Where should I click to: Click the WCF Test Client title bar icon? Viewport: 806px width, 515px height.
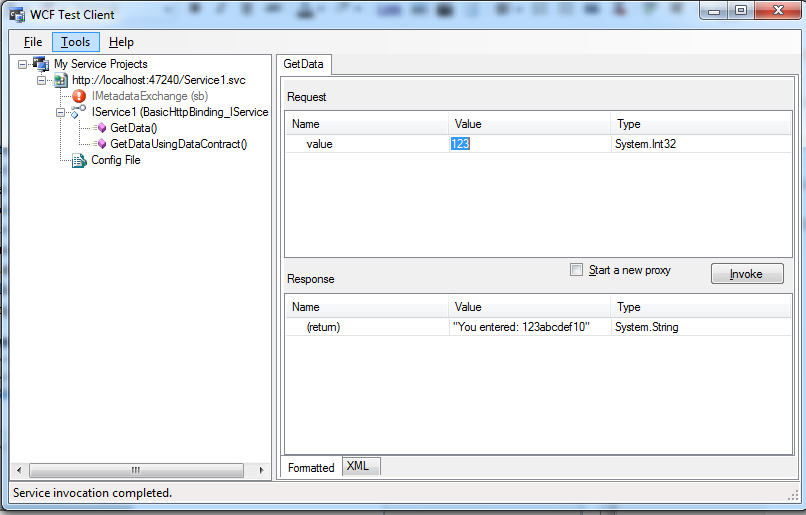pos(17,15)
